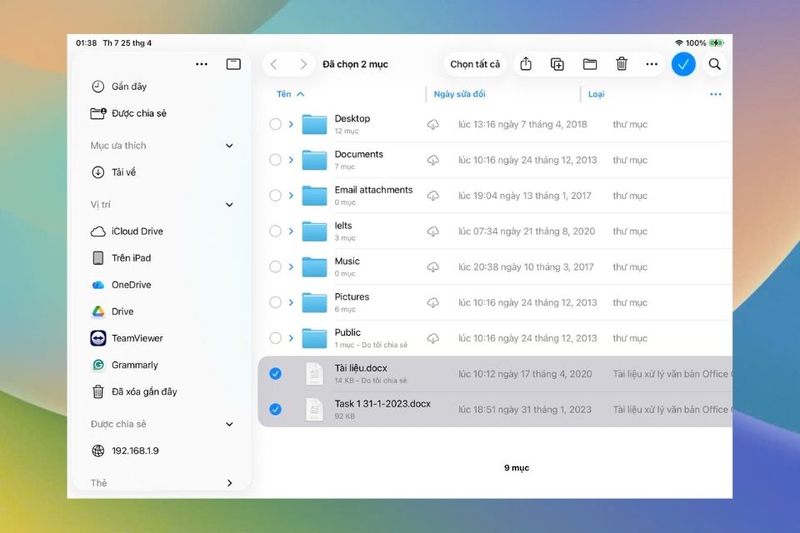Open Đã xóa gần đây location
This screenshot has height=533, width=800.
pyautogui.click(x=134, y=392)
